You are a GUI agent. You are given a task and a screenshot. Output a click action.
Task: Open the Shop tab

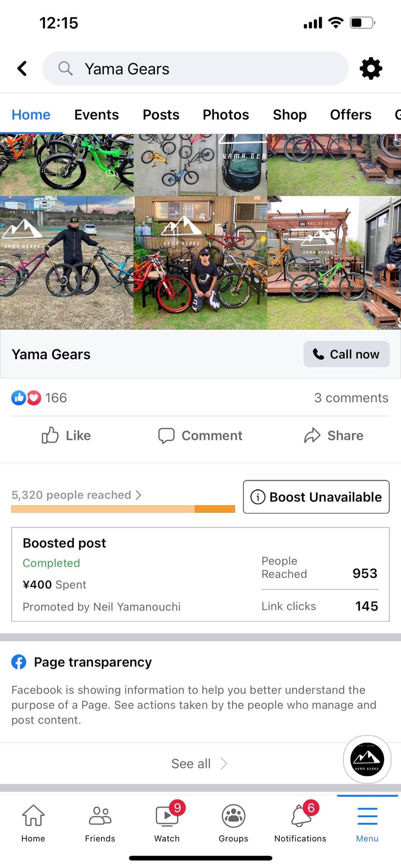290,115
